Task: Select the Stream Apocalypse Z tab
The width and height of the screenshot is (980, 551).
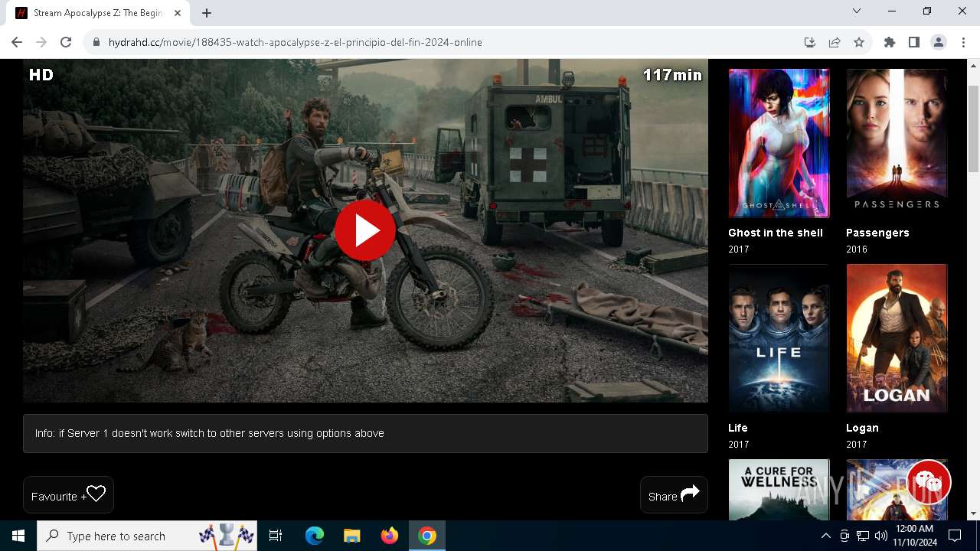Action: [98, 13]
